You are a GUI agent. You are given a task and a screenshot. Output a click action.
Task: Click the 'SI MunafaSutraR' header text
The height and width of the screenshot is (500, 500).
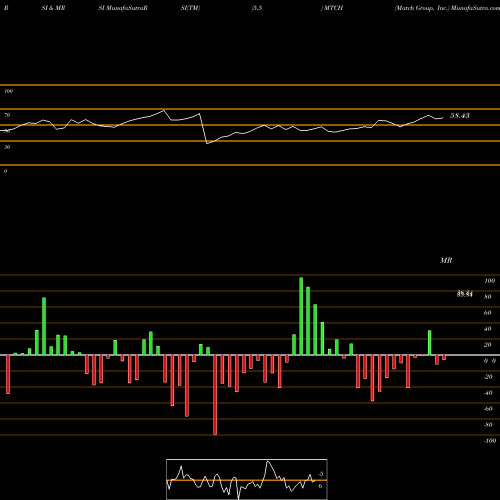(123, 8)
